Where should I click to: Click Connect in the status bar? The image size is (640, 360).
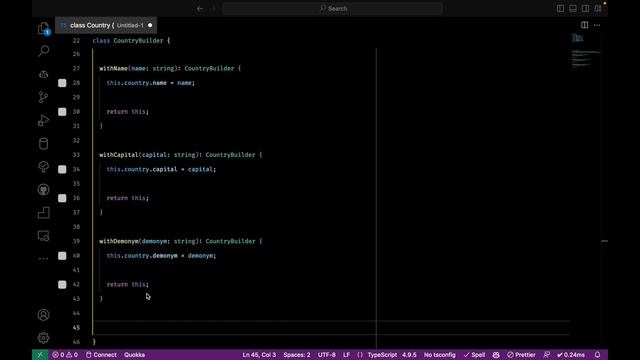pyautogui.click(x=101, y=355)
